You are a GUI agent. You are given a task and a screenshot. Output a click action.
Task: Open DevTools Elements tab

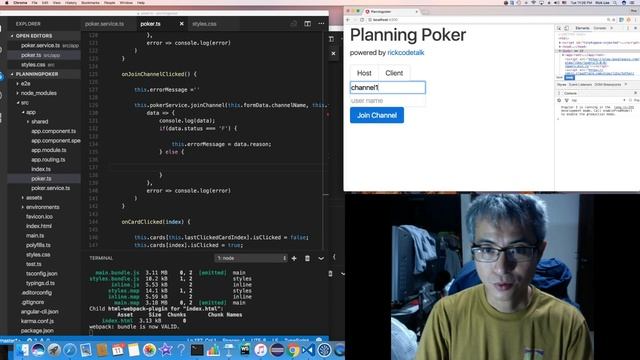(x=582, y=28)
